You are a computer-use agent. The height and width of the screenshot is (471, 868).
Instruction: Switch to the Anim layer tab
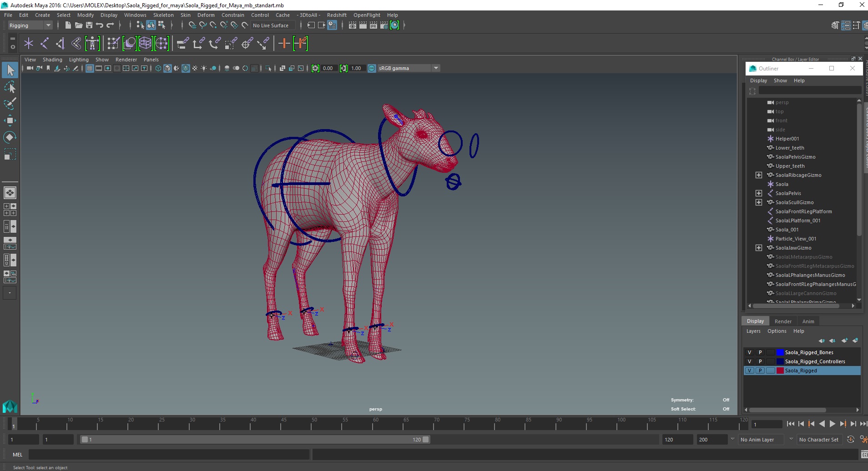tap(808, 321)
